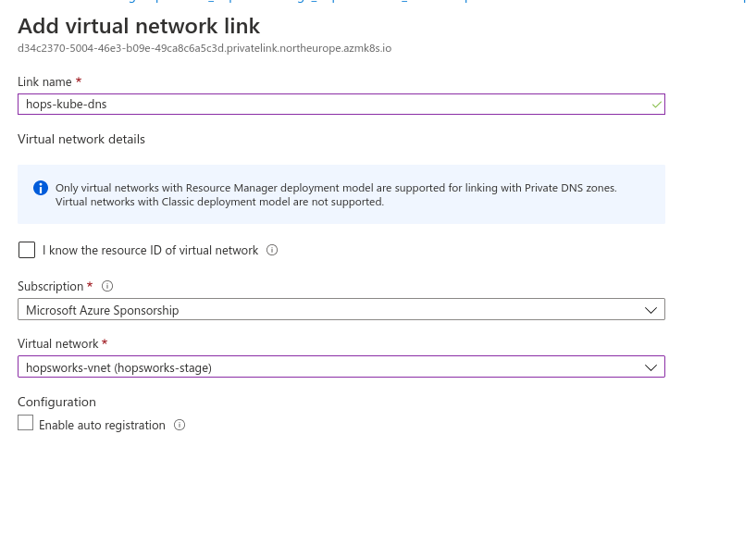Open the info tooltip next to Subscription
Viewport: 756px width, 546px height.
click(107, 286)
